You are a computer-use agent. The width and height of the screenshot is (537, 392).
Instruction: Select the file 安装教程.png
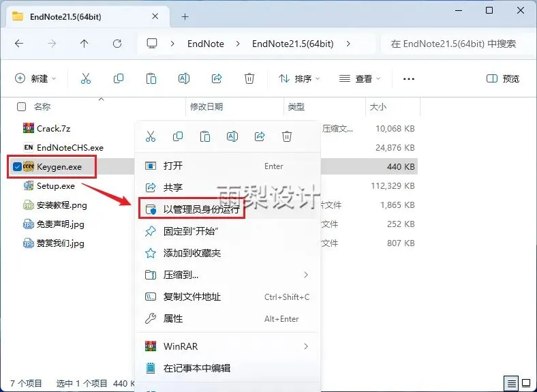click(x=61, y=205)
